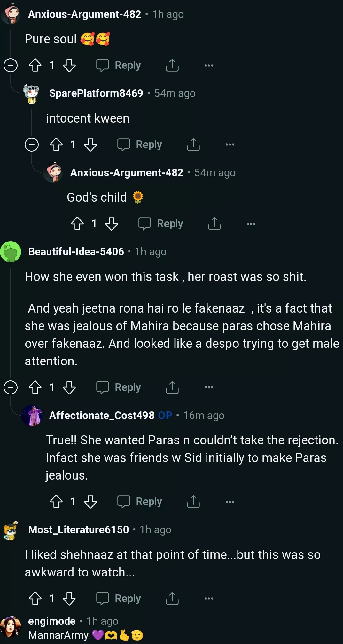Screen dimensions: 343x644
Task: Upvote the reply about Paras rejection
Action: click(x=56, y=501)
